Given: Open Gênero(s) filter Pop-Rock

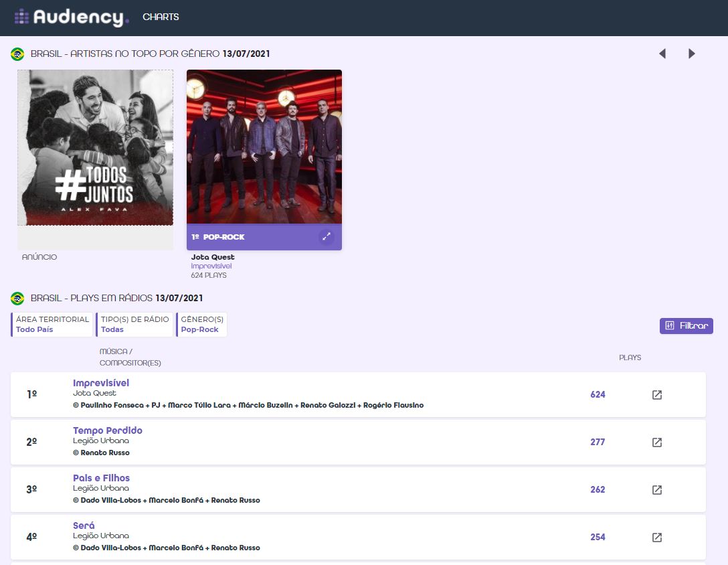Looking at the screenshot, I should (201, 324).
